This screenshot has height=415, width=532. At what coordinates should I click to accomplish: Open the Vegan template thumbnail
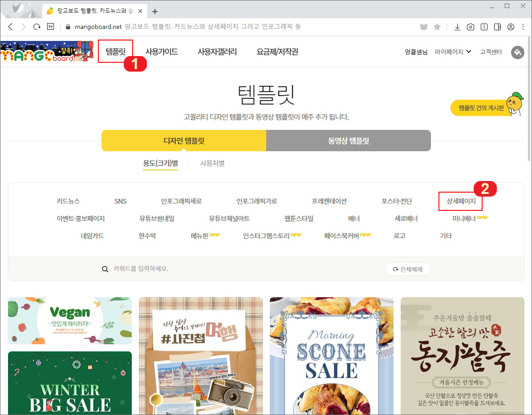[69, 320]
